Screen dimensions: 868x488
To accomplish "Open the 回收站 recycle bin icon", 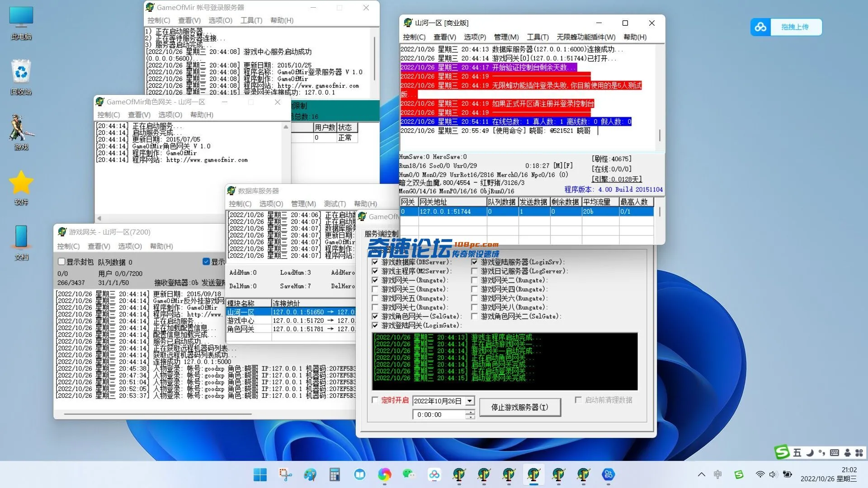I will 21,77.
